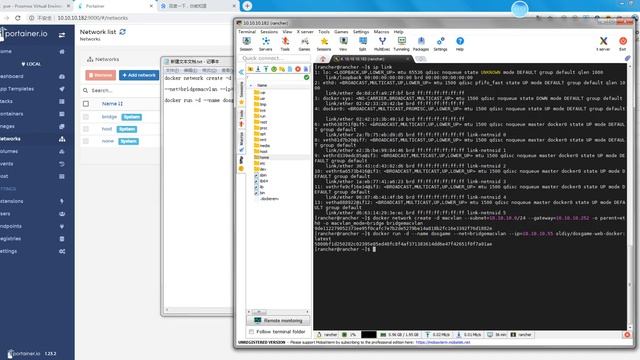Click the green check icon beside SFTP path

307,77
